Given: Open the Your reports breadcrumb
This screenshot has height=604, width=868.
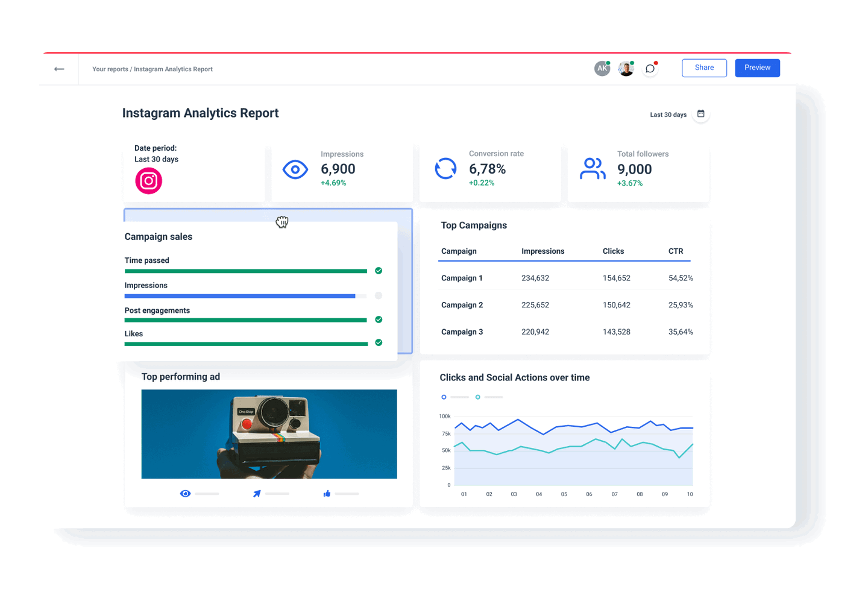Looking at the screenshot, I should tap(109, 69).
